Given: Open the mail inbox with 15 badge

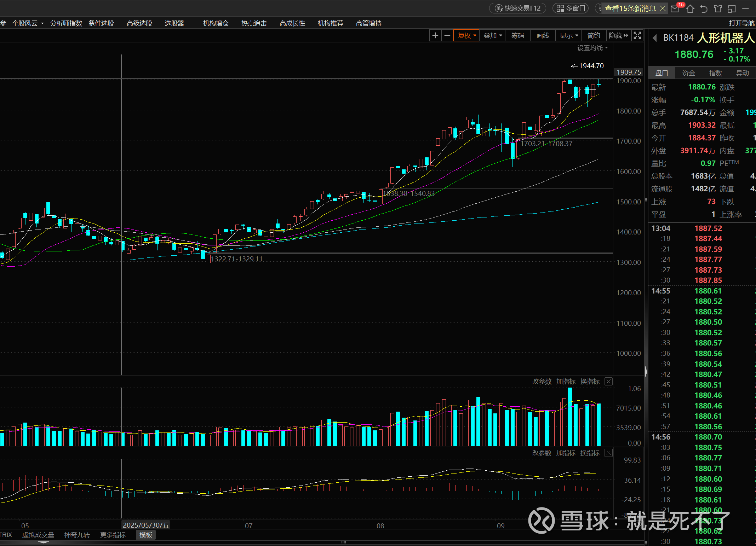Looking at the screenshot, I should (x=675, y=8).
